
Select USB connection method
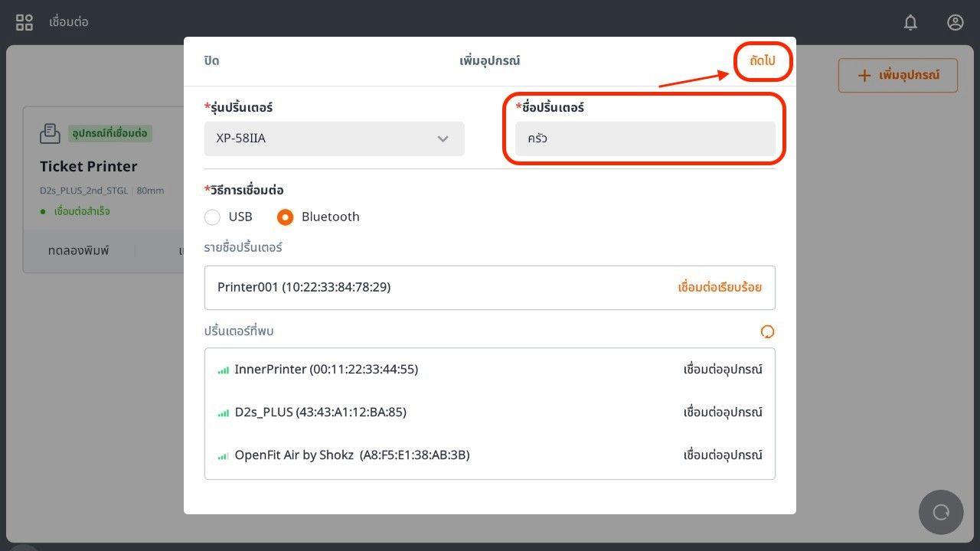click(212, 217)
